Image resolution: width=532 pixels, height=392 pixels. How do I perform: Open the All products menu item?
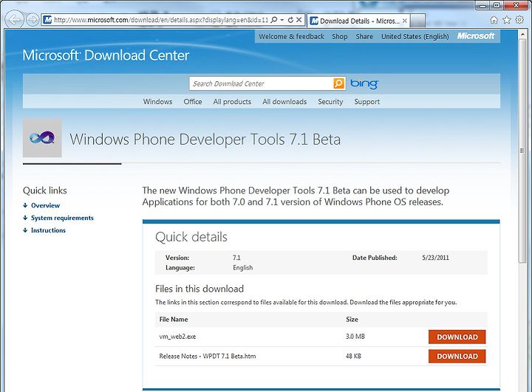(232, 102)
